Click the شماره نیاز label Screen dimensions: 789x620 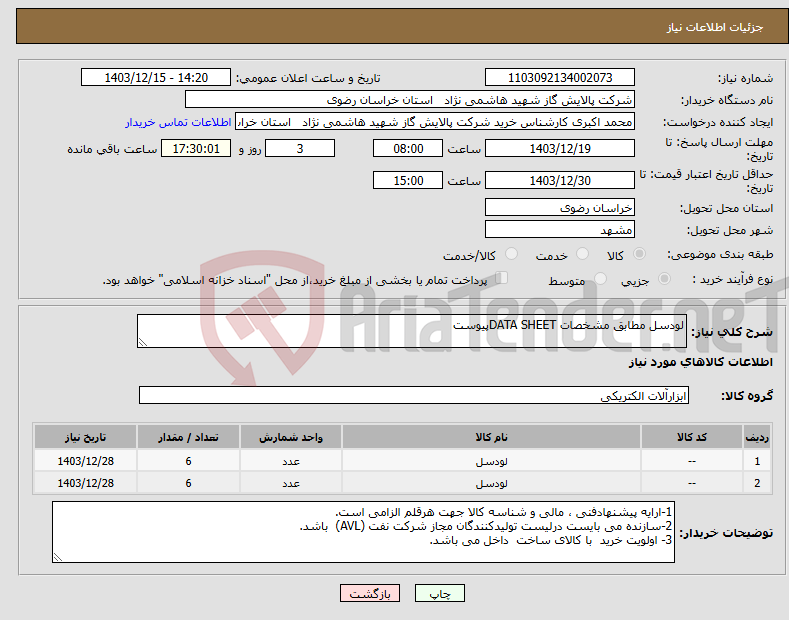pos(745,79)
